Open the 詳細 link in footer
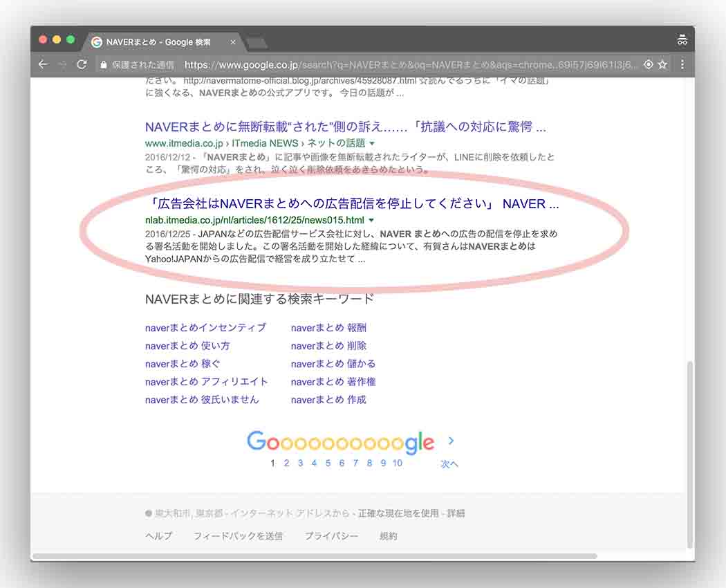This screenshot has height=588, width=726. pos(456,513)
